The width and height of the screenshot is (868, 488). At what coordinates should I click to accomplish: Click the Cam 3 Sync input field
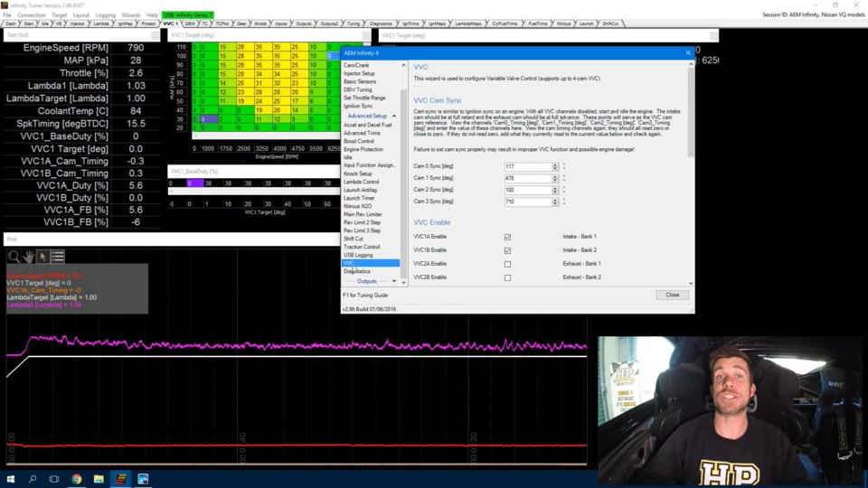coord(527,202)
